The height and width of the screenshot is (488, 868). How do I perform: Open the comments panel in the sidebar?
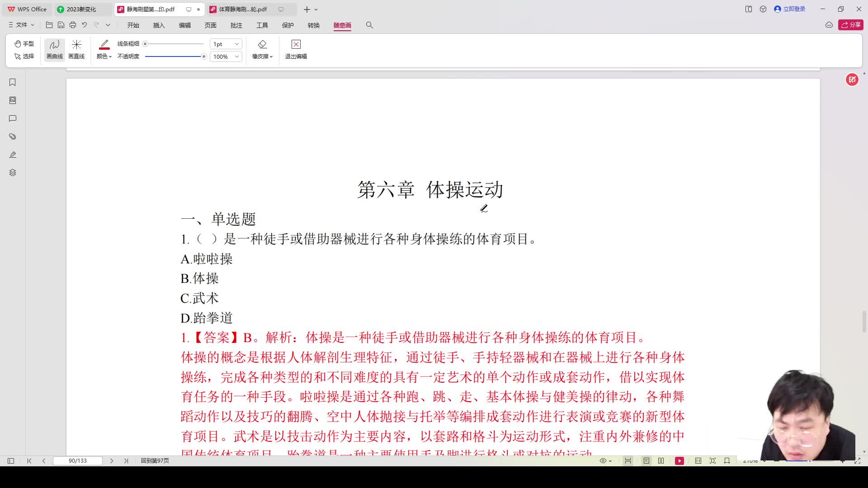coord(12,118)
